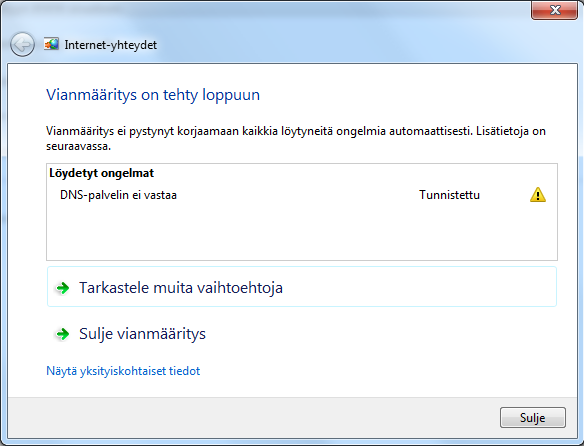Viewport: 584px width, 446px height.
Task: Click the Internet-yhteydet window title
Action: click(111, 45)
